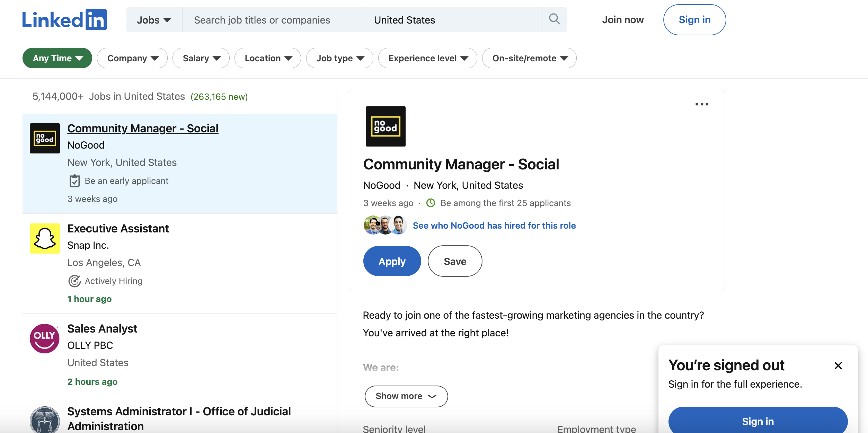
Task: Click the judicial administration seal logo
Action: [x=45, y=420]
